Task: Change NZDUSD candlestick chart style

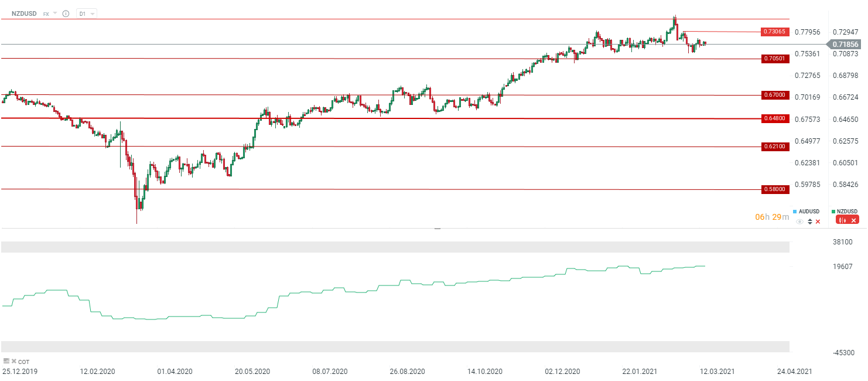Action: 841,220
